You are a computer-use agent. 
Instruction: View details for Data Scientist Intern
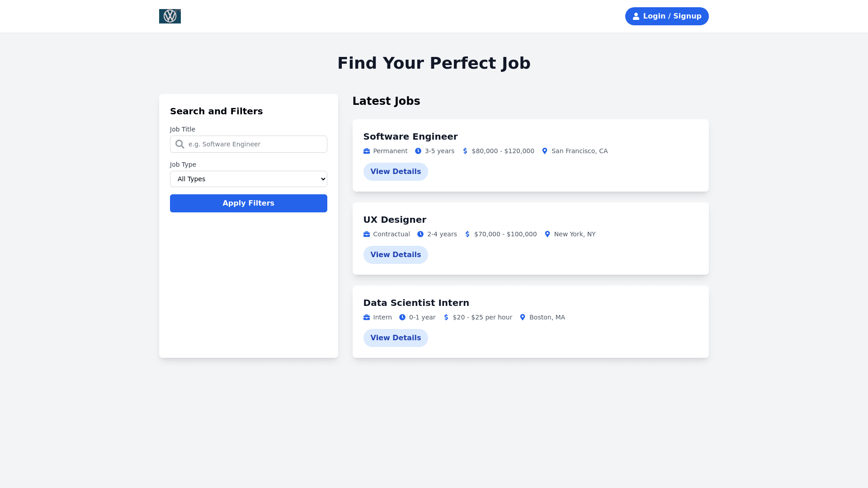(396, 338)
